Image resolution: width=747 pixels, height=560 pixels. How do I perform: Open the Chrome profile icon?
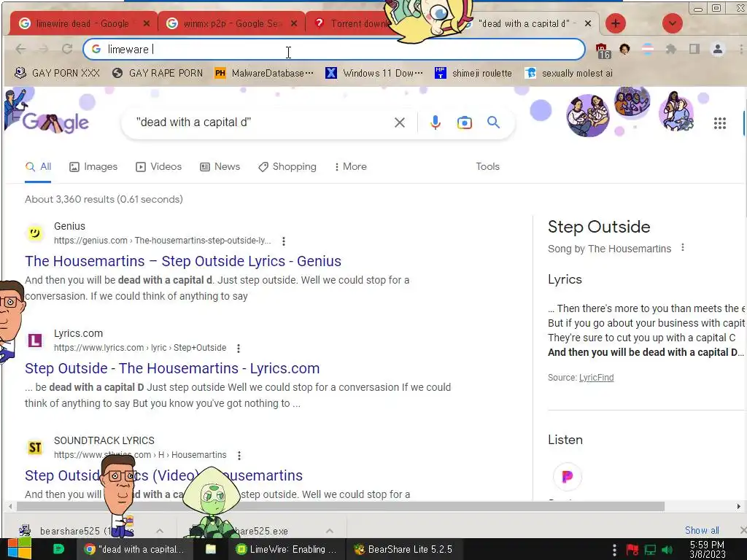pyautogui.click(x=718, y=49)
